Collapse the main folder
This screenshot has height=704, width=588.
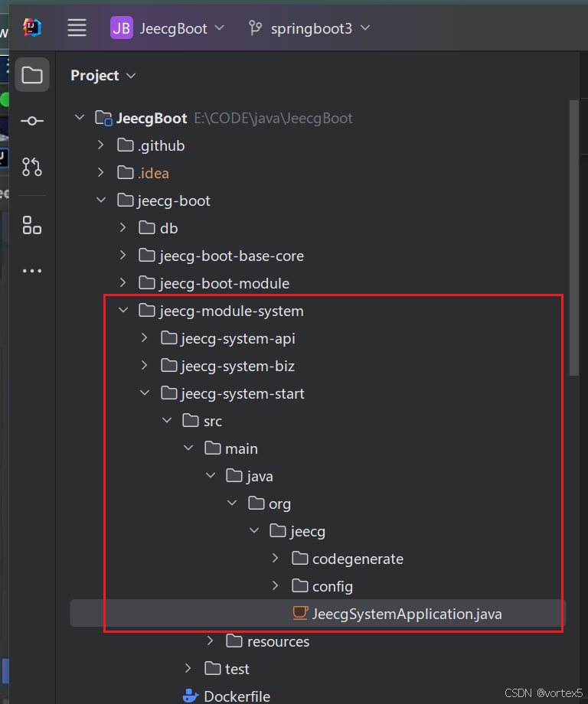click(188, 448)
